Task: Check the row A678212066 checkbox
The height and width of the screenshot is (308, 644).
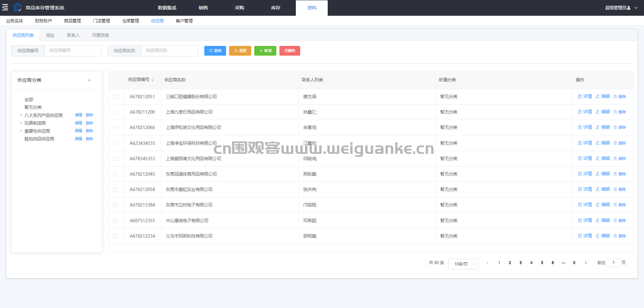Action: 115,128
